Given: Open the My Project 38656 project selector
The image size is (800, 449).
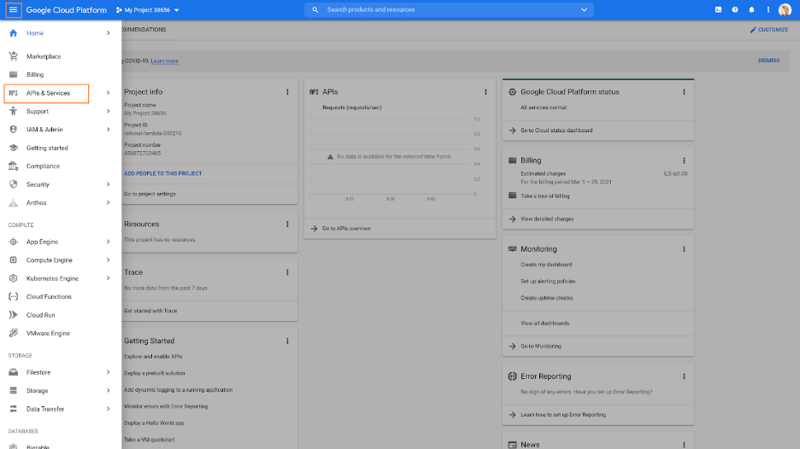Looking at the screenshot, I should coord(148,10).
